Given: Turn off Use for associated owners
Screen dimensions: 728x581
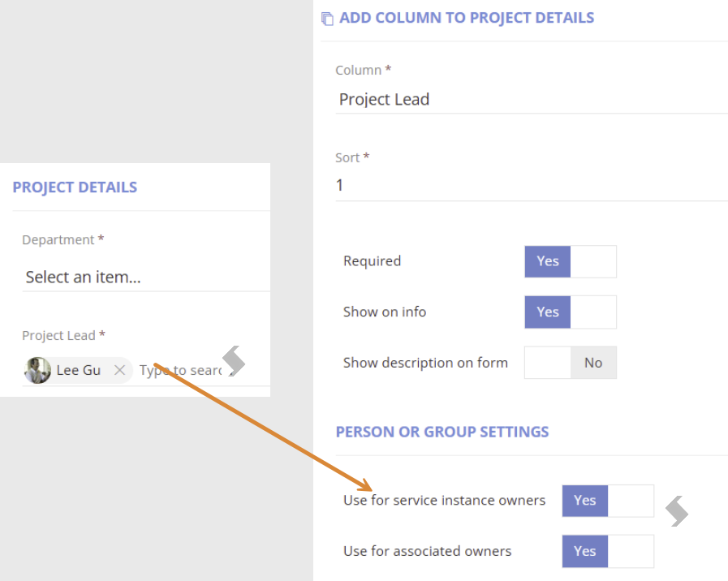Looking at the screenshot, I should click(x=608, y=551).
